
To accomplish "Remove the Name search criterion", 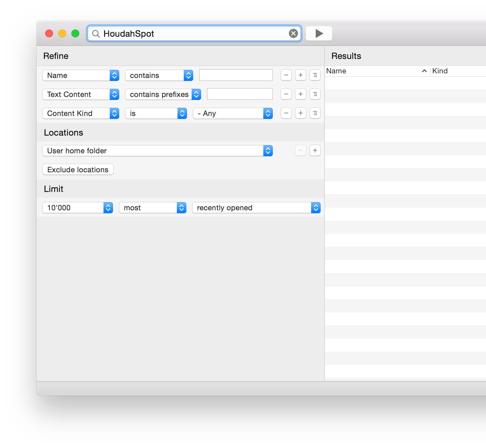I will [x=286, y=75].
